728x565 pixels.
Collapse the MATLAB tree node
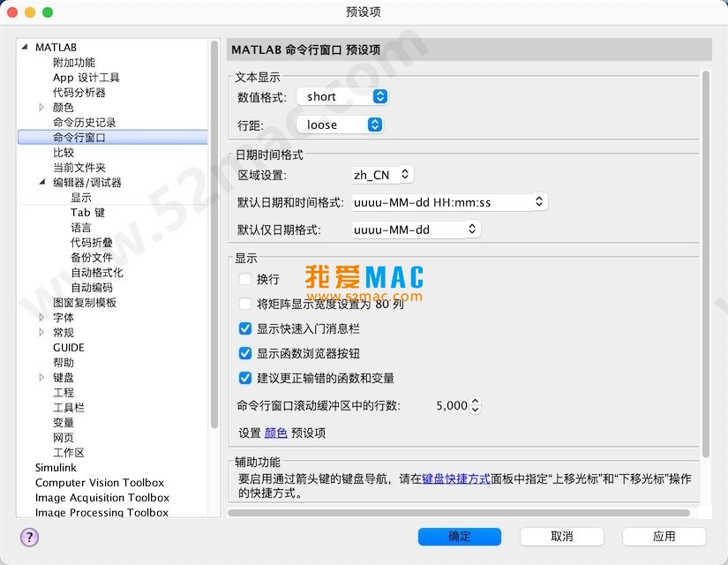click(25, 47)
